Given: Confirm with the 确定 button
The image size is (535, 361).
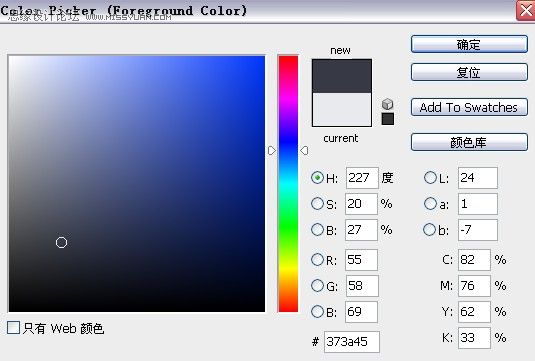Looking at the screenshot, I should (x=469, y=44).
